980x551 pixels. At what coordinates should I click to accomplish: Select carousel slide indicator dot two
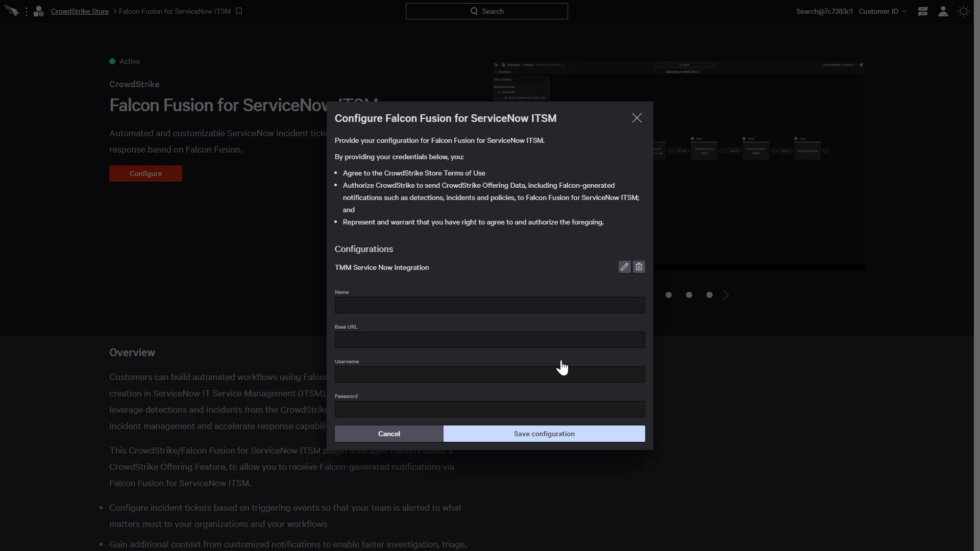coord(689,295)
